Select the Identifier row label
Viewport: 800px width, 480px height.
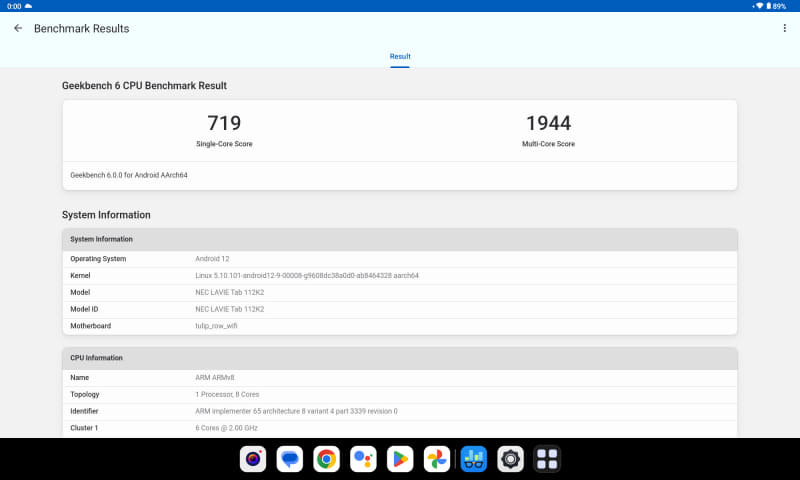[x=84, y=411]
